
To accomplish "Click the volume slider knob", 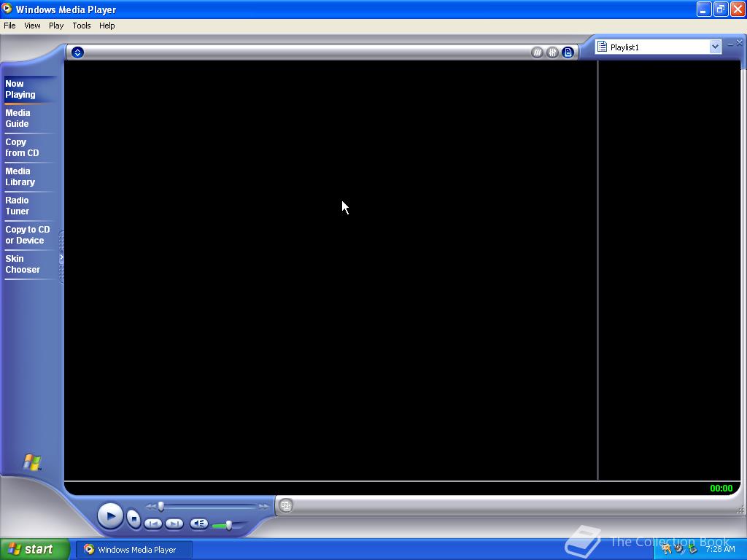I will (228, 525).
